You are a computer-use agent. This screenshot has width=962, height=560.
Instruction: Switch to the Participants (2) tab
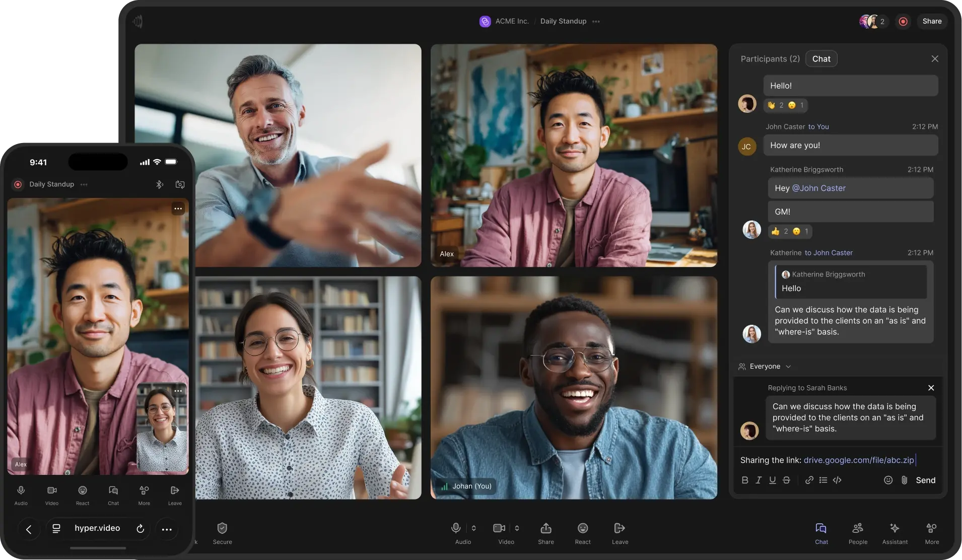click(770, 59)
